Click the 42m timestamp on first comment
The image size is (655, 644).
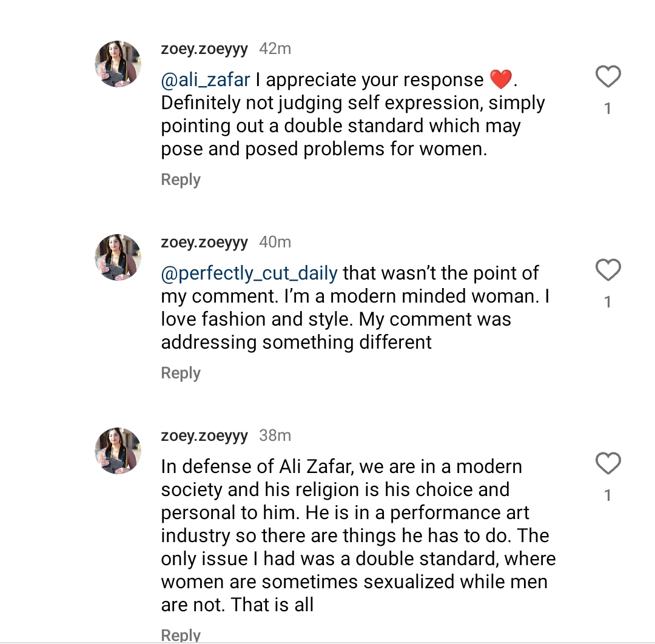(275, 49)
